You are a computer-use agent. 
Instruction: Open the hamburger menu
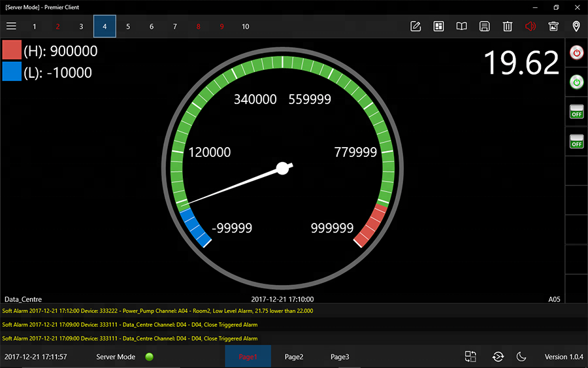pos(11,26)
